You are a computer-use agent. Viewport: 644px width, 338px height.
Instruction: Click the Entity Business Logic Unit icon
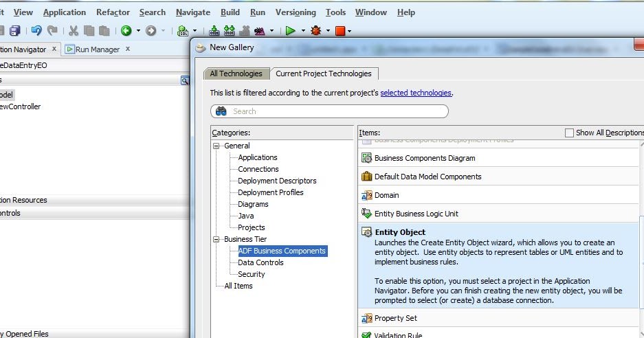click(x=366, y=214)
